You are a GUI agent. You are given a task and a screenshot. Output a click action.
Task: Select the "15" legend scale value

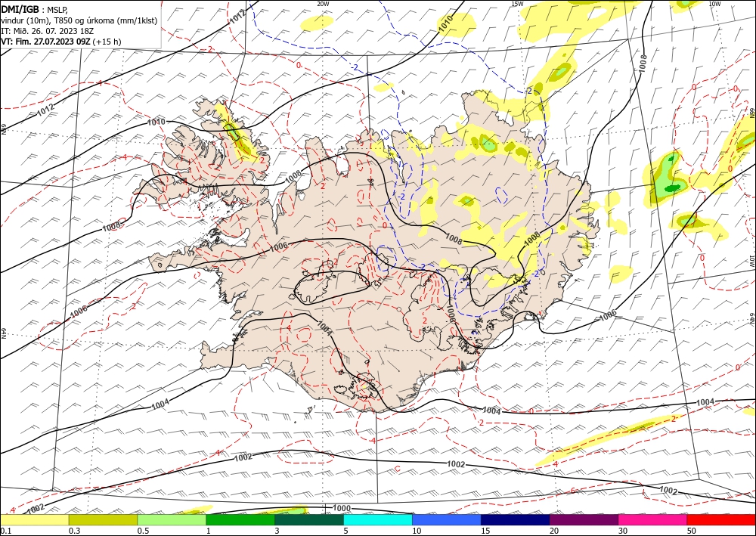(x=485, y=531)
